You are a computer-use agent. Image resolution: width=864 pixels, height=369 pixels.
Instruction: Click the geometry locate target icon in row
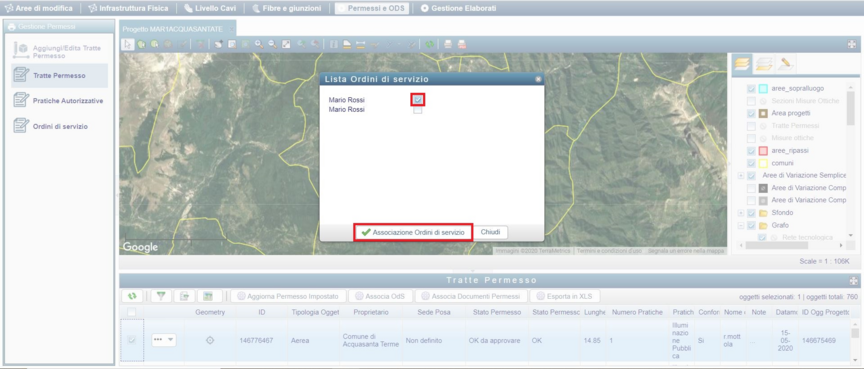coord(210,340)
